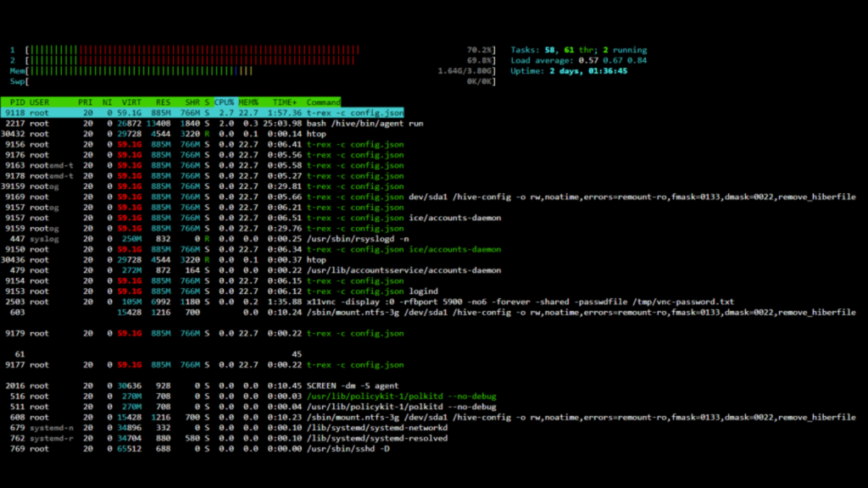The image size is (868, 488).
Task: Click the Load average meter
Action: (x=578, y=60)
